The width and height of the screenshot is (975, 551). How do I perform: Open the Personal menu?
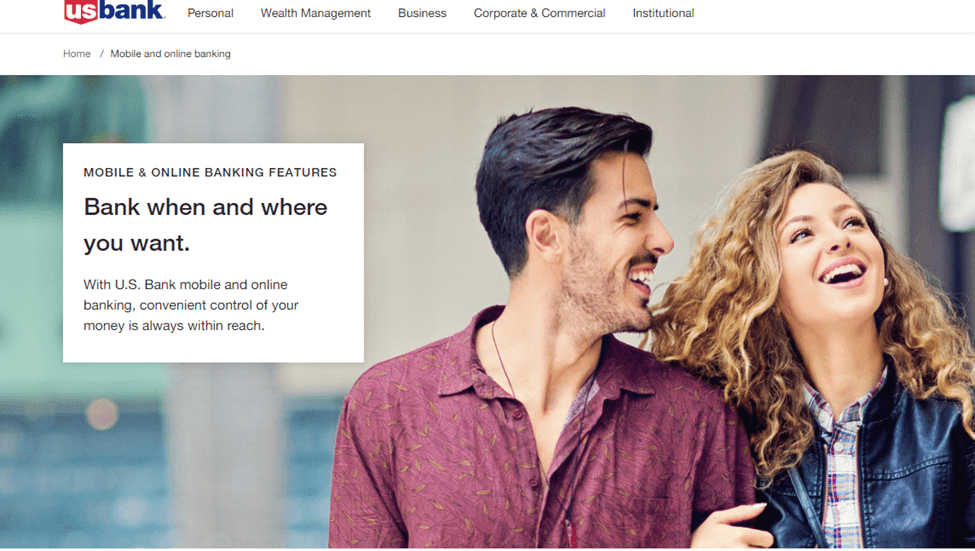[x=210, y=13]
